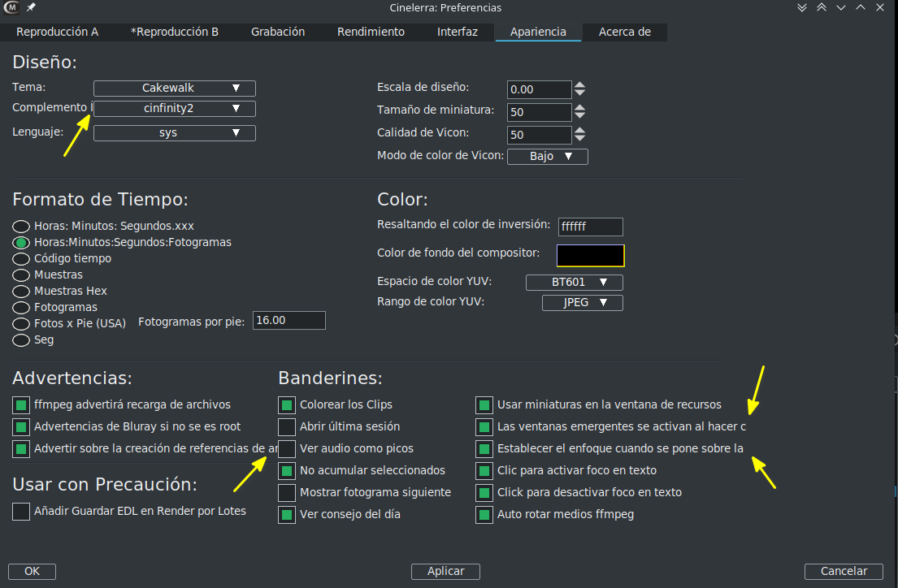
Task: Click the title bar double-down arrow icon
Action: (802, 7)
